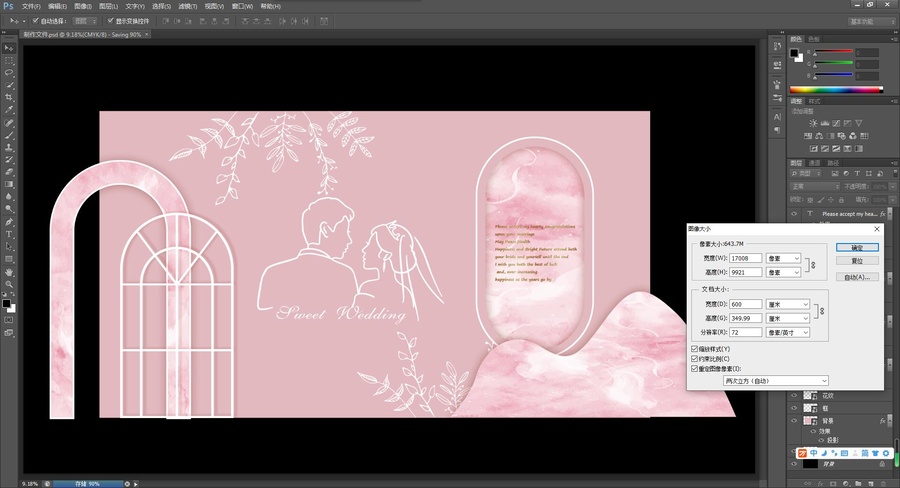Open the 图像(I) menu
The height and width of the screenshot is (488, 900).
pos(83,6)
